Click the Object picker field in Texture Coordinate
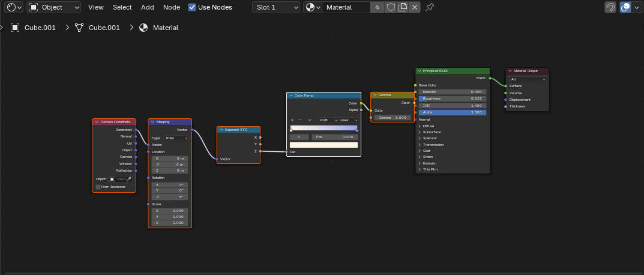The image size is (644, 275). [118, 179]
